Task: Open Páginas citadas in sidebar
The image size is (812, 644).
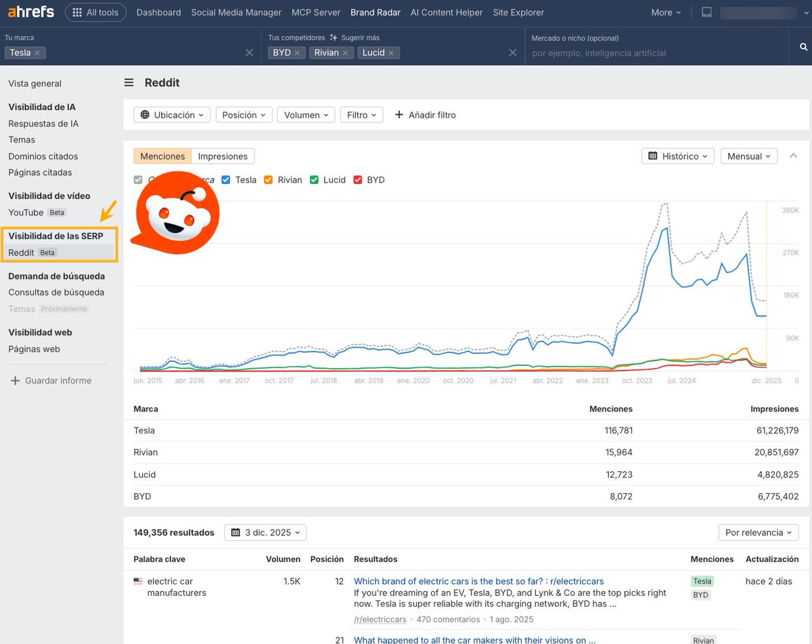Action: [x=40, y=172]
